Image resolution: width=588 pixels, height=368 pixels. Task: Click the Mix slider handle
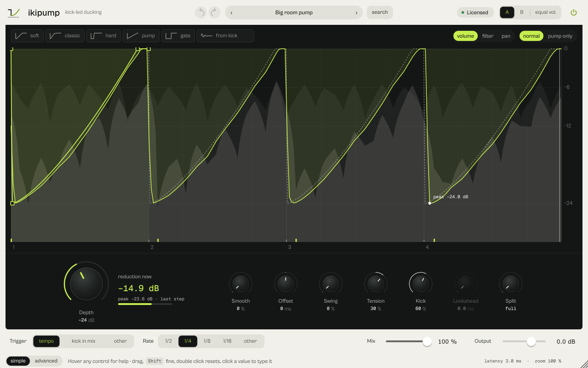[x=427, y=341]
